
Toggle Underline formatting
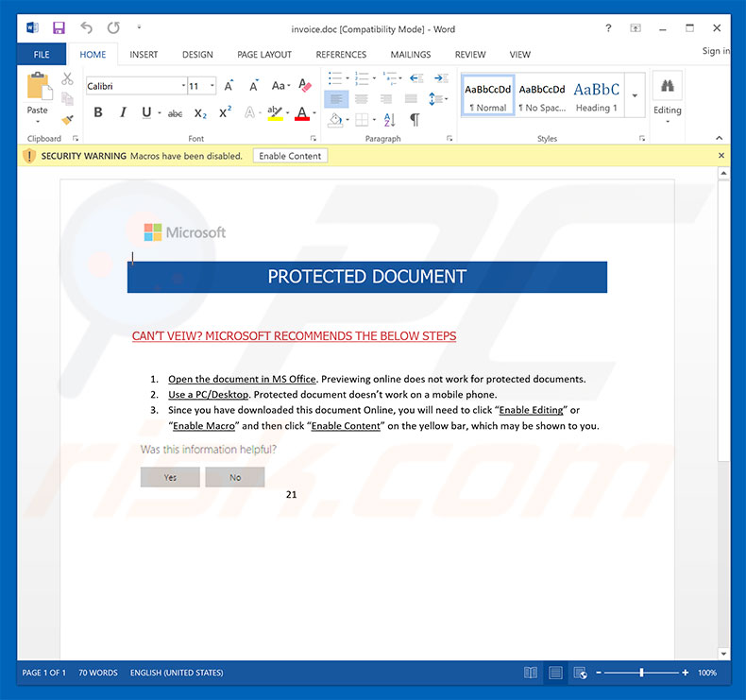point(146,112)
